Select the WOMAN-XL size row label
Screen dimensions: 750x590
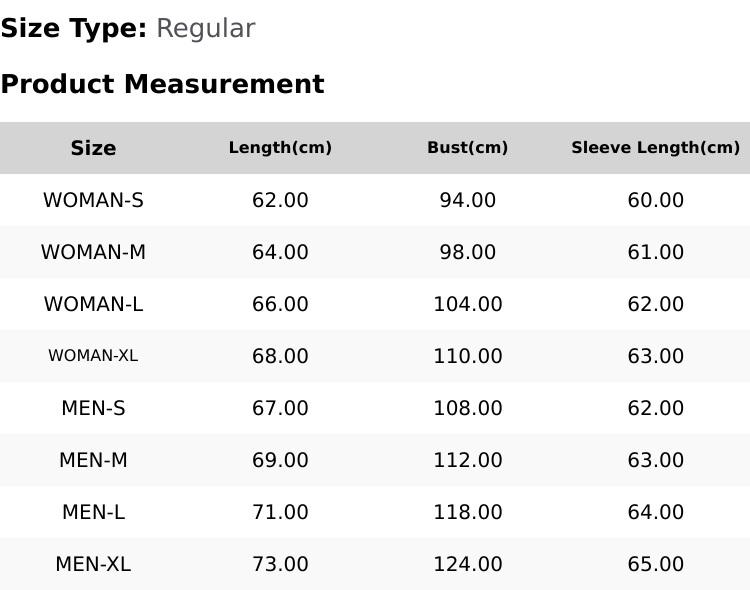[x=93, y=356]
